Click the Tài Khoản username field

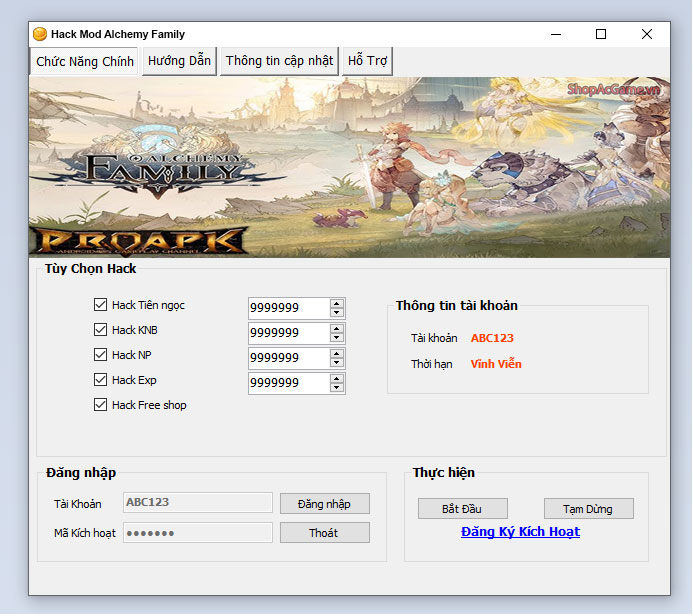[x=198, y=502]
